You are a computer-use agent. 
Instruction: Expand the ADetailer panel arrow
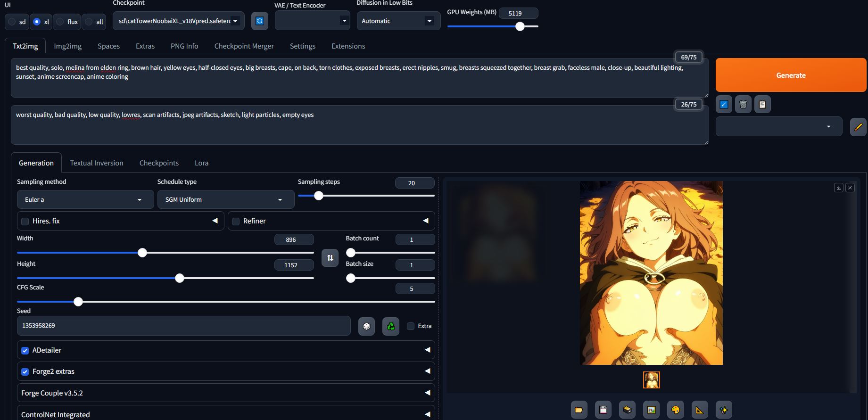coord(428,350)
